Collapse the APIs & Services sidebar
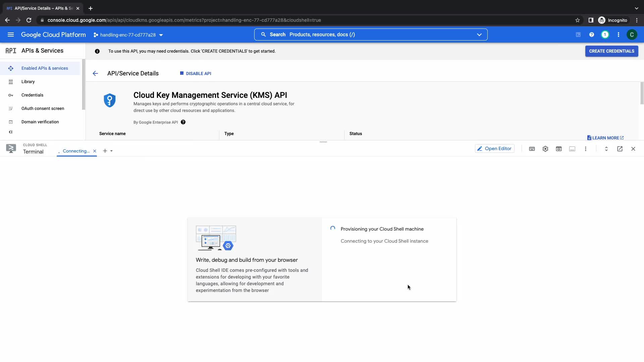The width and height of the screenshot is (644, 362). [x=10, y=132]
